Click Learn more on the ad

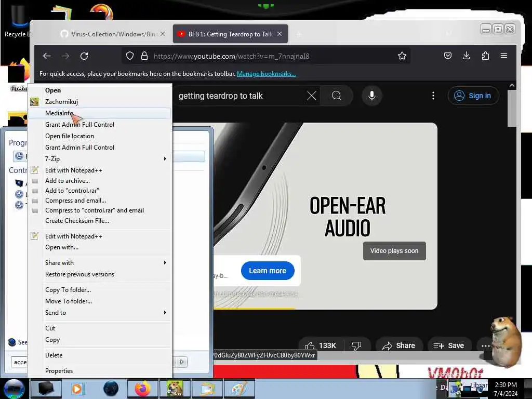(268, 271)
